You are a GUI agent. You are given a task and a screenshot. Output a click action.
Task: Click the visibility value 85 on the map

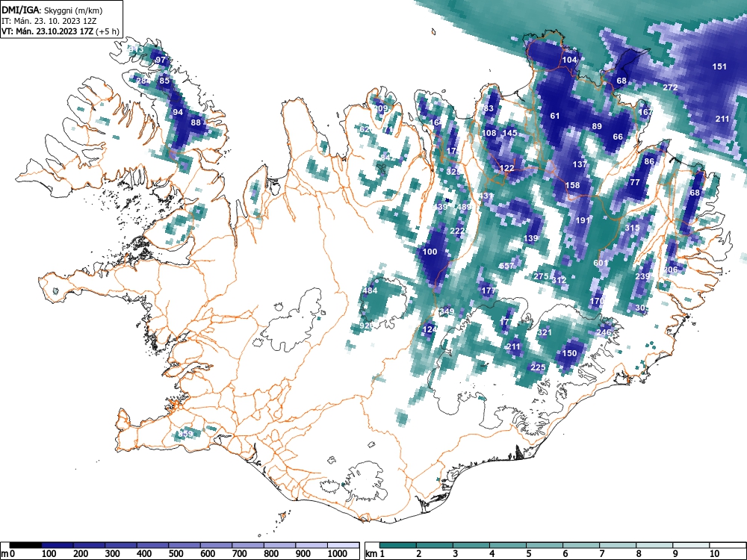[164, 81]
